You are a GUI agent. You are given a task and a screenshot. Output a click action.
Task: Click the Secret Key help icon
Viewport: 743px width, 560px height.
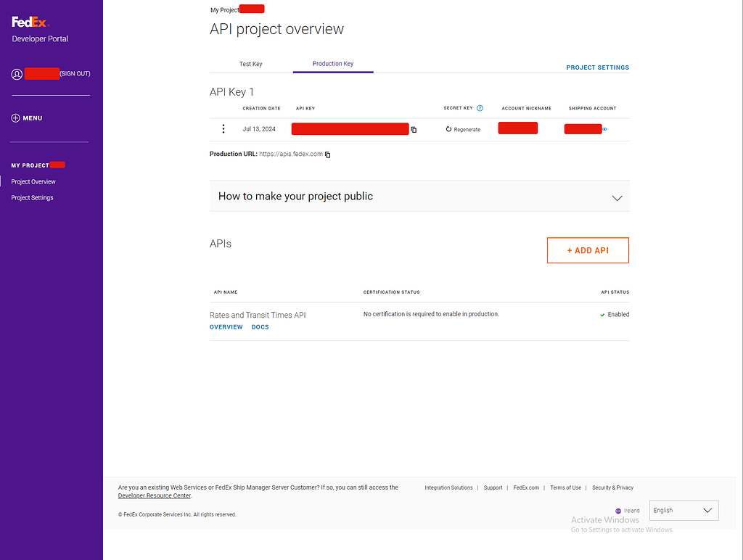[x=480, y=108]
